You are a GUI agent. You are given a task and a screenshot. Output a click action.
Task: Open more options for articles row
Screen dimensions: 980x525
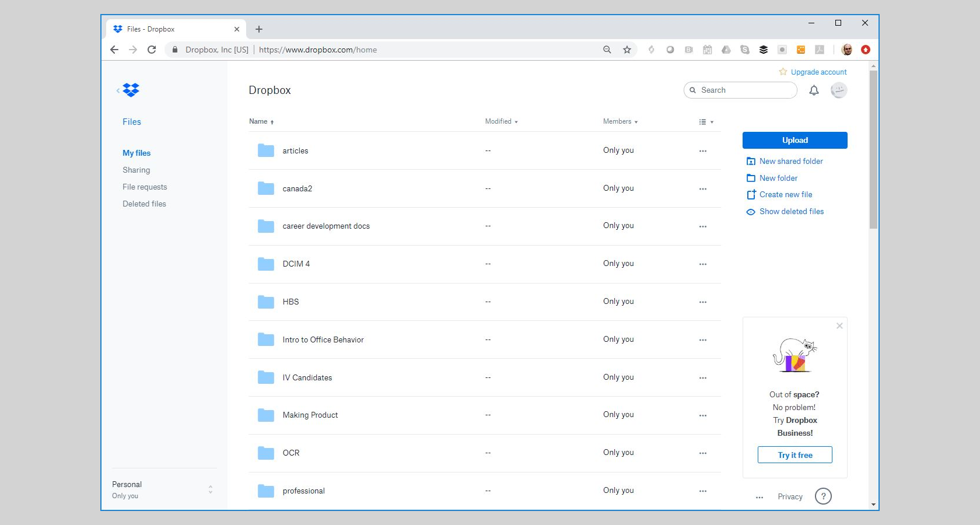click(703, 151)
